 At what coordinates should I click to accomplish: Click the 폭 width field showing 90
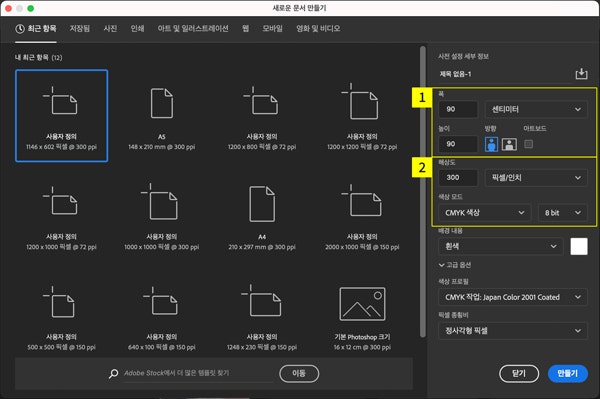click(458, 109)
